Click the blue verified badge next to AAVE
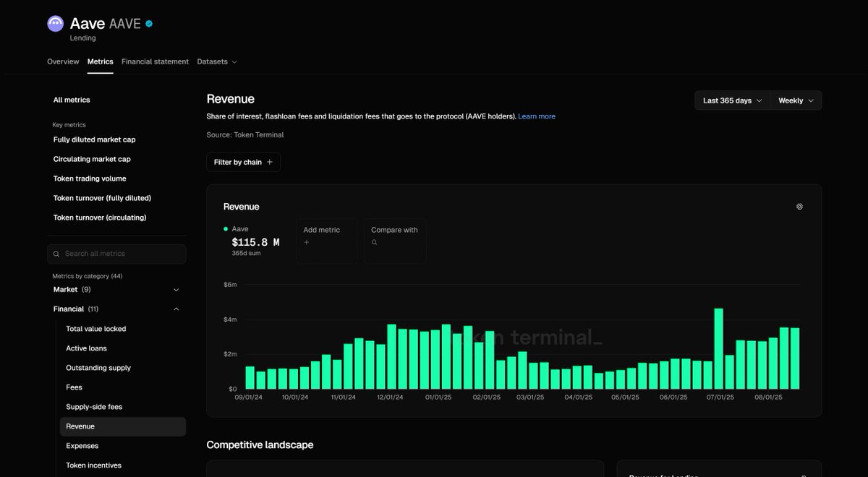 point(149,24)
